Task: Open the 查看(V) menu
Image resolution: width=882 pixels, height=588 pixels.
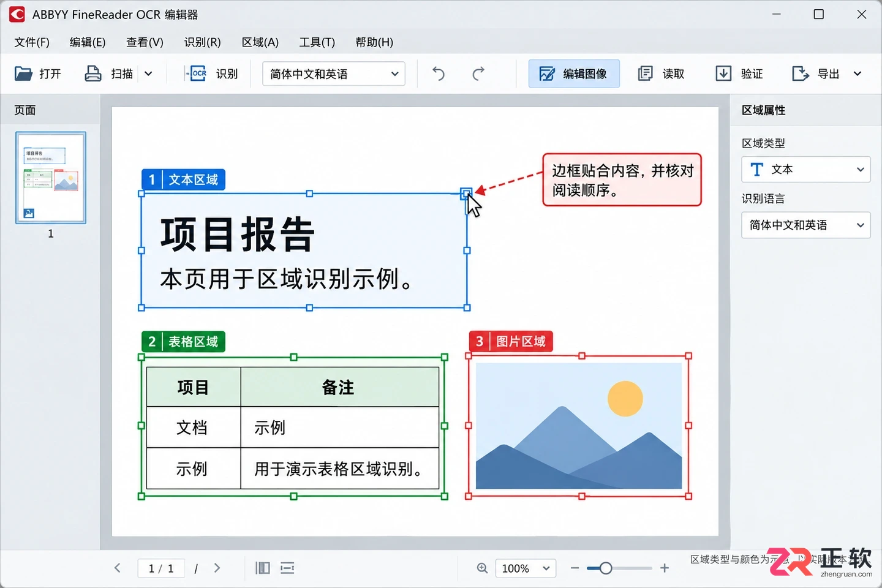Action: coord(145,42)
